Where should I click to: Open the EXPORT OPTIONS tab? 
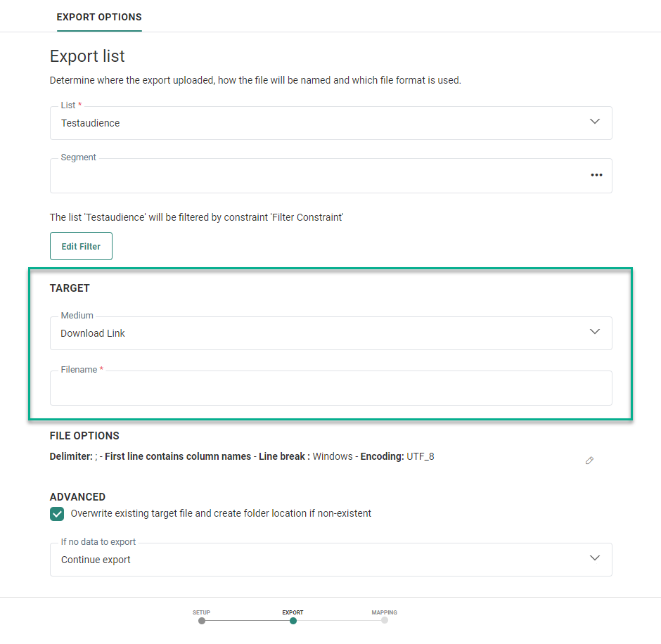pos(99,17)
